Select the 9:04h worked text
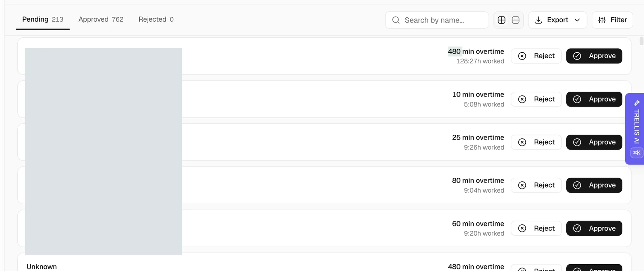The image size is (644, 271). click(x=484, y=190)
